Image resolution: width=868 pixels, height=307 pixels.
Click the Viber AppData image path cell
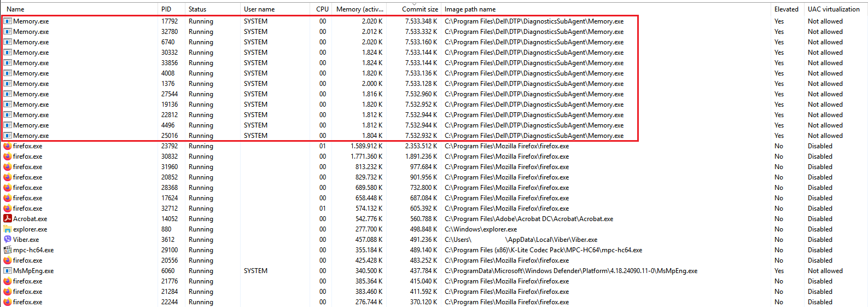click(521, 240)
